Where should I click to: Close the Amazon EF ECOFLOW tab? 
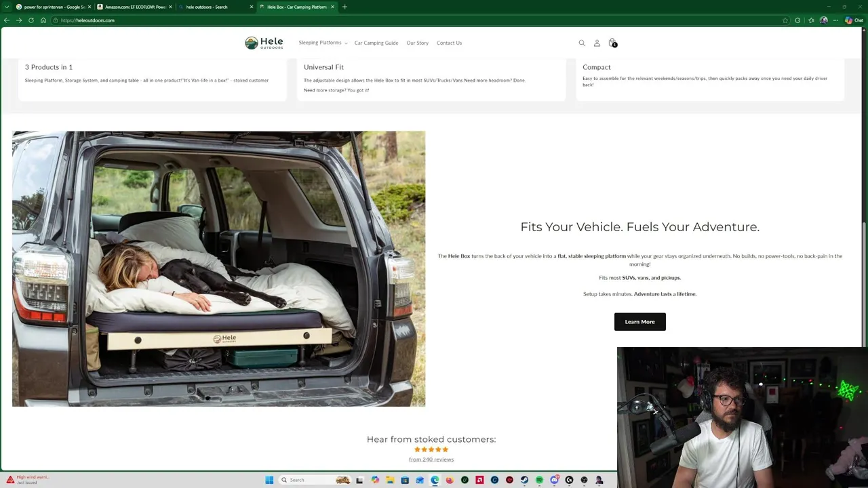click(170, 7)
